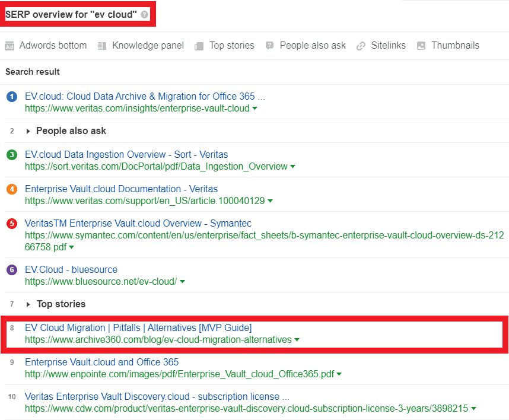Viewport: 509px width, 420px height.
Task: Visit the veritas.com/insights/enterprise-vault-cloud URL
Action: (x=137, y=109)
